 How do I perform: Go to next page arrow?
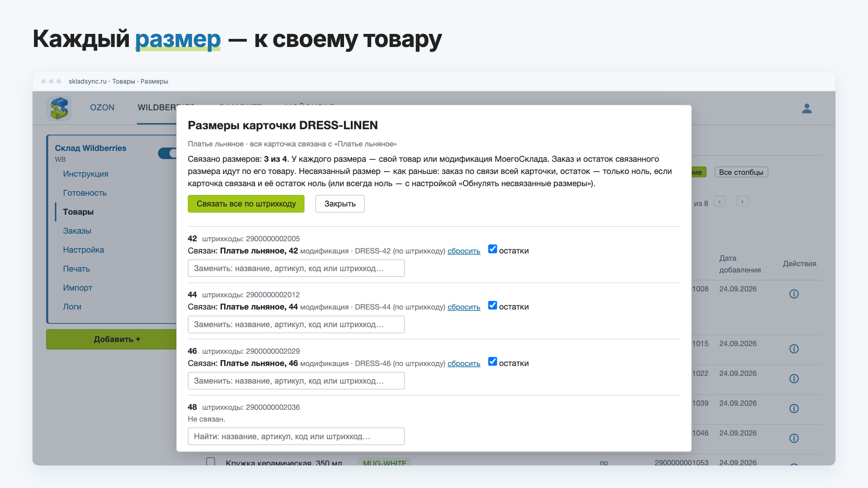742,202
